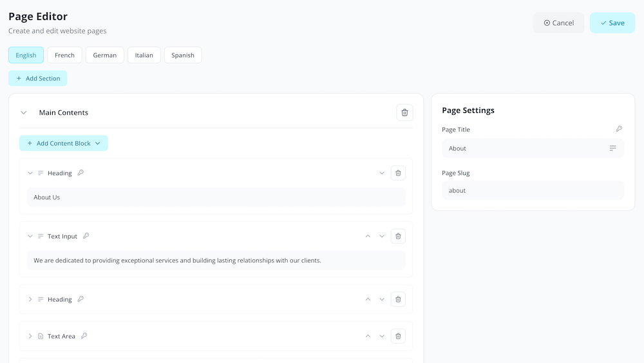Delete the Text Area block

click(x=398, y=336)
